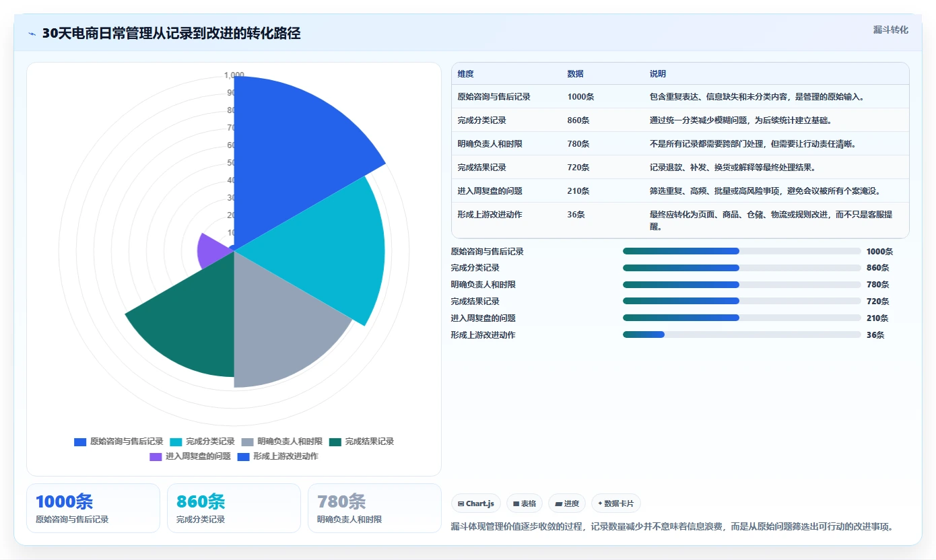Click 完成结果记录 label in progress list
936x560 pixels.
coord(475,302)
